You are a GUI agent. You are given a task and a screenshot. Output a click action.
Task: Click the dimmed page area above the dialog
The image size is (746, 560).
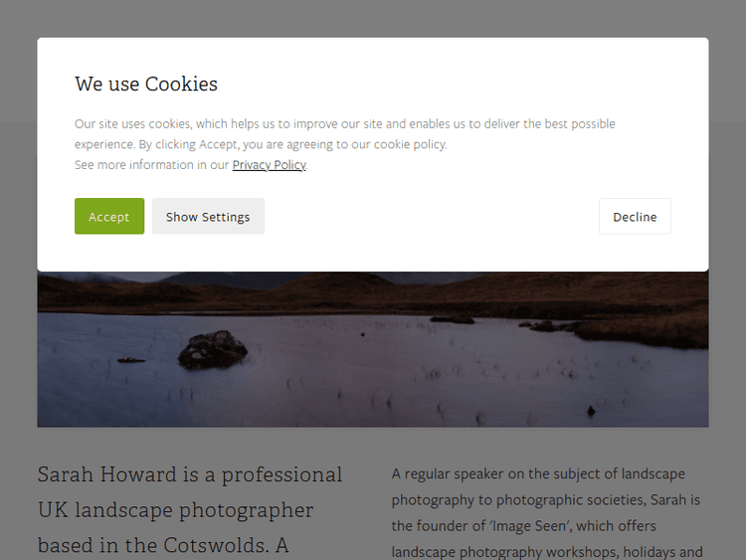click(373, 18)
